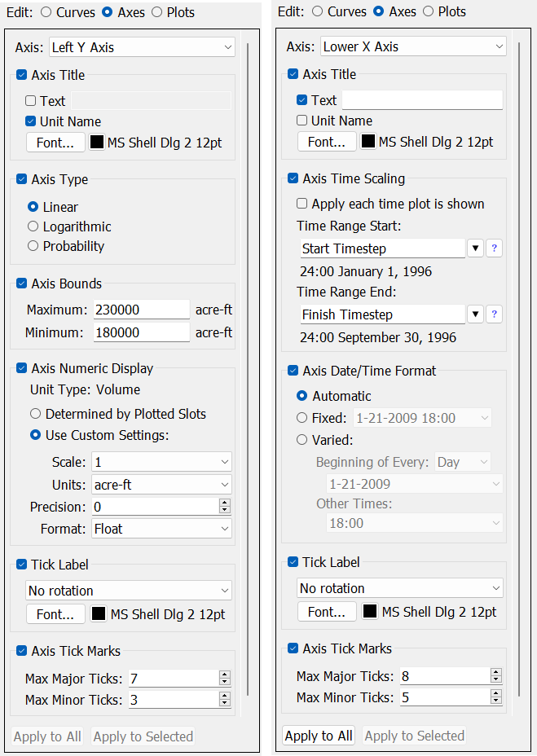The image size is (537, 756).
Task: Click the down arrow on Max Minor Ticks 5
Action: click(x=495, y=701)
